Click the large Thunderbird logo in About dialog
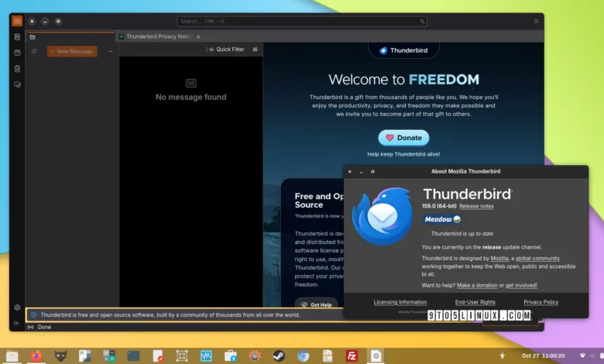This screenshot has width=604, height=364. coord(382,217)
